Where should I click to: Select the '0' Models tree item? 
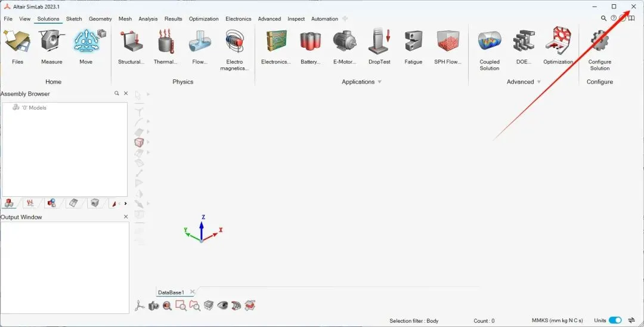tap(30, 107)
